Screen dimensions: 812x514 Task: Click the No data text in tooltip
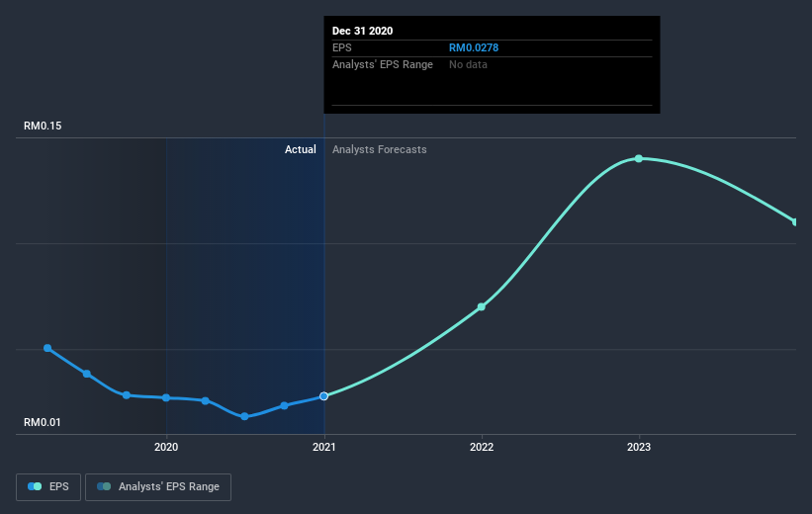tap(468, 64)
